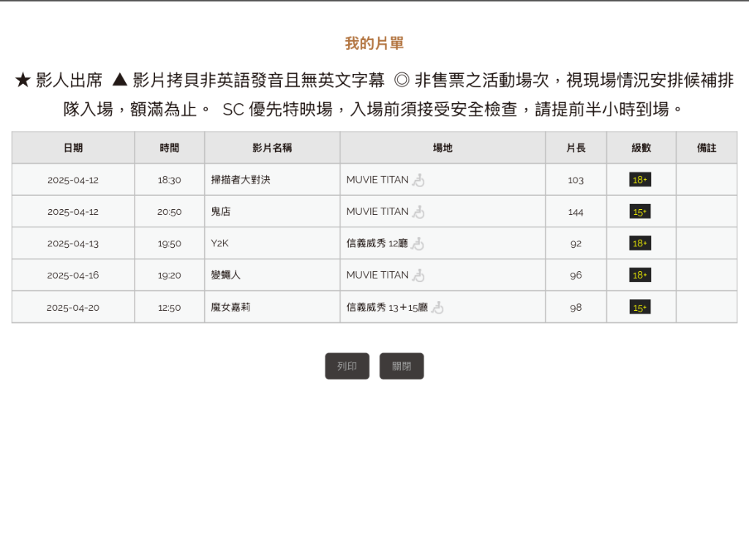This screenshot has width=749, height=560.
Task: Click 18+ rating badge for Y2K
Action: [x=640, y=243]
